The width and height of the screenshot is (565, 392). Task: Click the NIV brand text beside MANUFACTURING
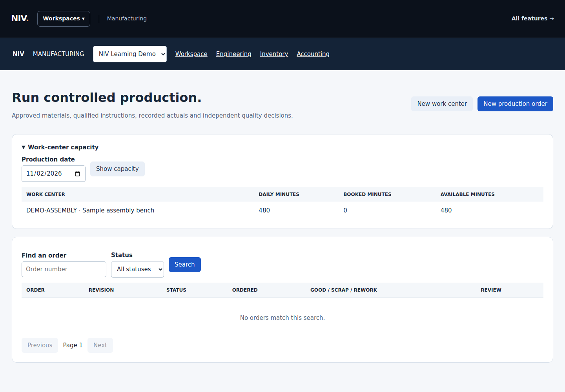tap(18, 54)
